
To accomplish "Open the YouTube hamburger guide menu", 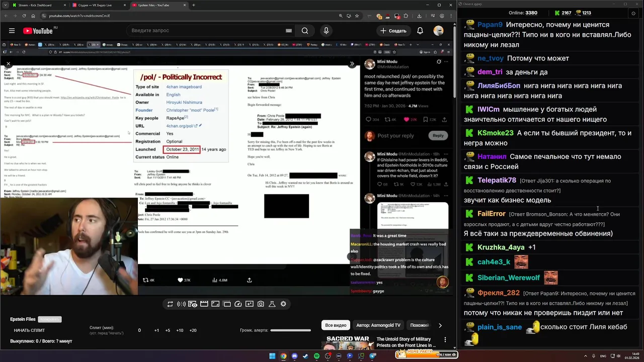I will (x=12, y=31).
